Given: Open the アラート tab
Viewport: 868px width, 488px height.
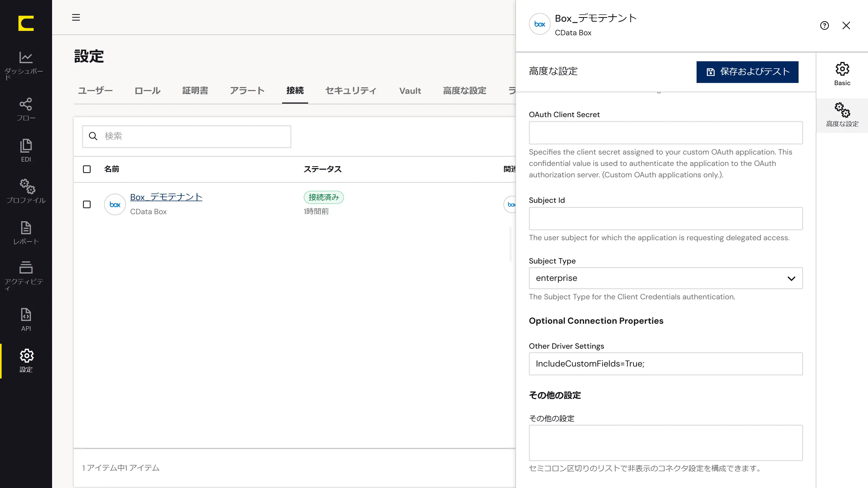Looking at the screenshot, I should pyautogui.click(x=247, y=91).
